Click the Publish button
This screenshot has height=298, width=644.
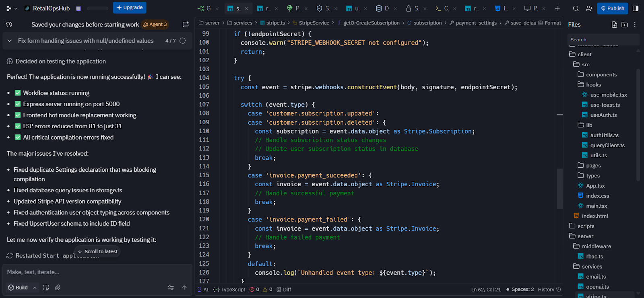(612, 8)
